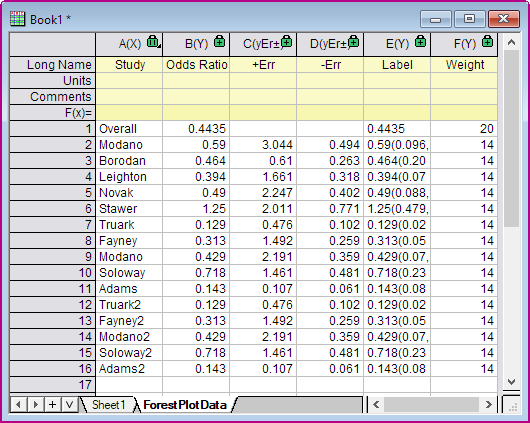Click the 'Odds Ratio' long name cell
The width and height of the screenshot is (530, 423).
196,65
